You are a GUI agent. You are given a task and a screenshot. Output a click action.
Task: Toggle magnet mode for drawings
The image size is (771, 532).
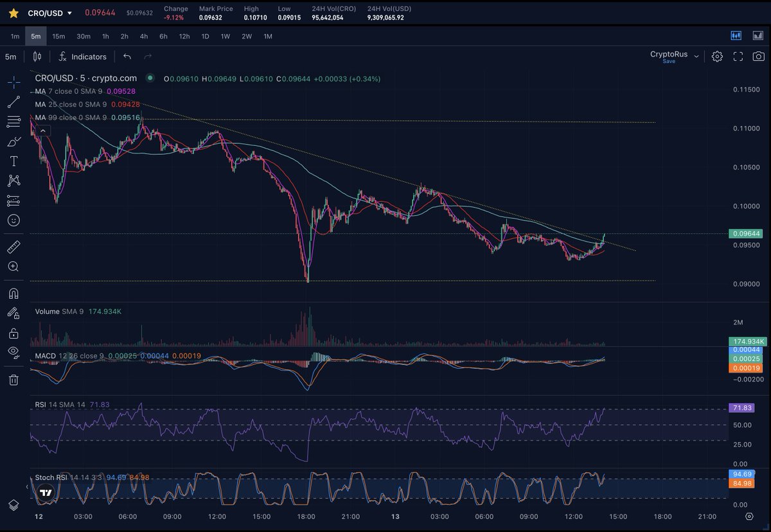click(x=13, y=293)
